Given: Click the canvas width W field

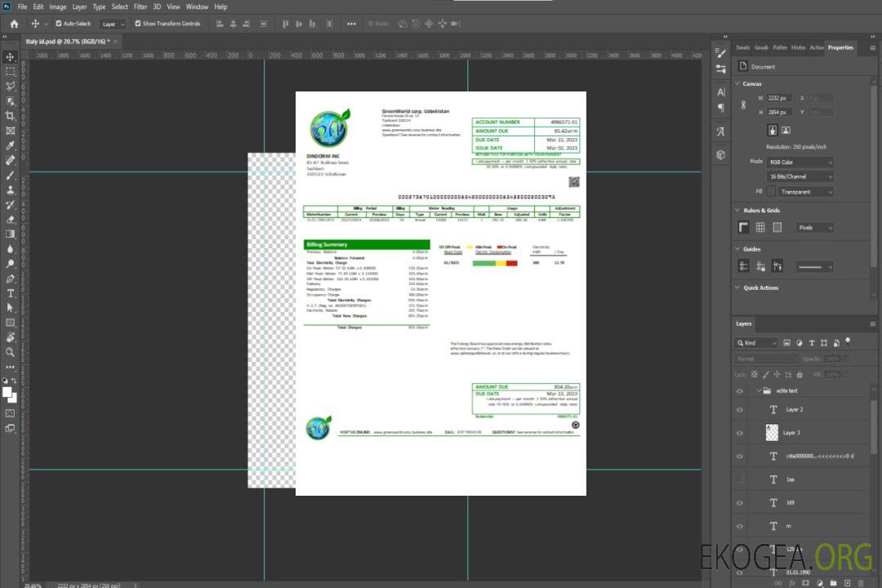Looking at the screenshot, I should (780, 98).
